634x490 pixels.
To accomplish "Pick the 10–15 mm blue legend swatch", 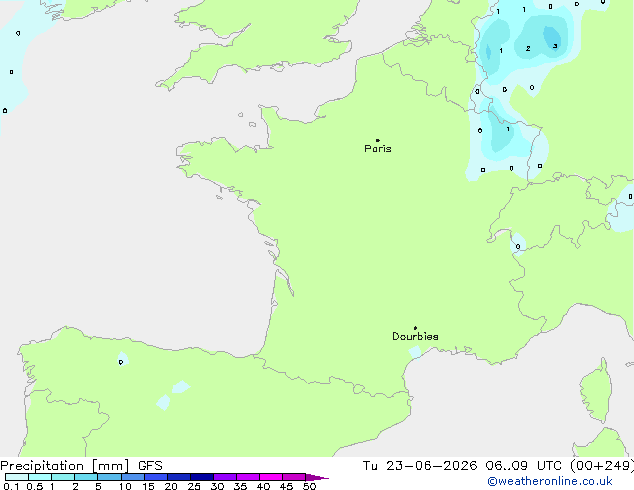I will pyautogui.click(x=133, y=477).
